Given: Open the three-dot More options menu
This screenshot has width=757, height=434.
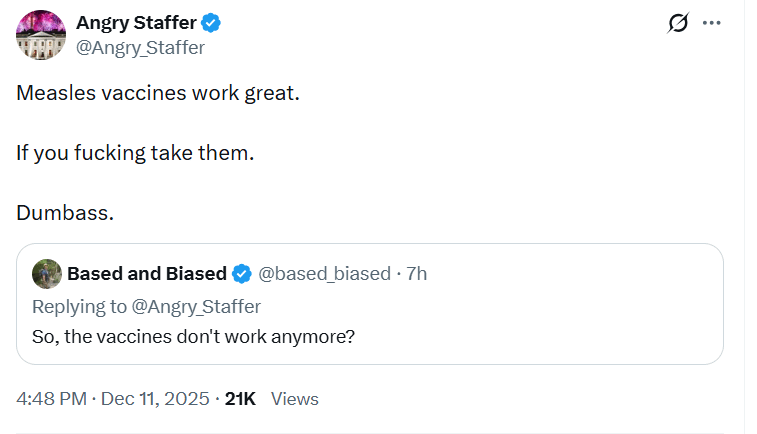Looking at the screenshot, I should pos(712,24).
